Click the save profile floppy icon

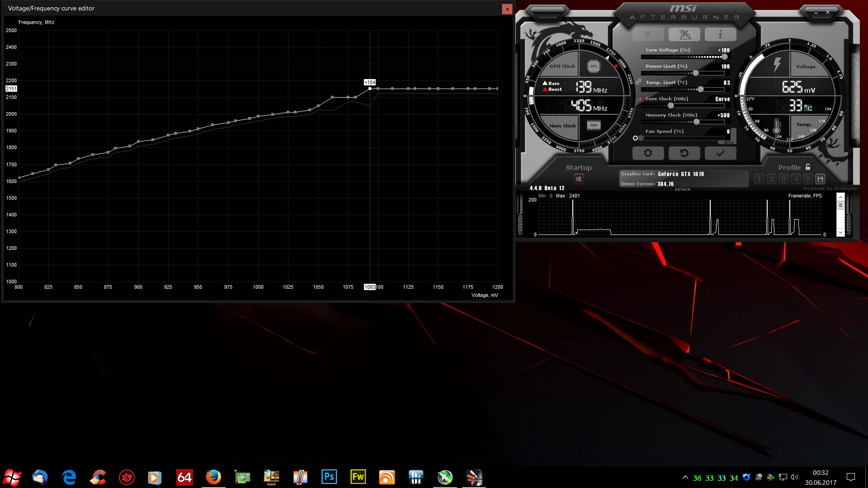[x=820, y=179]
